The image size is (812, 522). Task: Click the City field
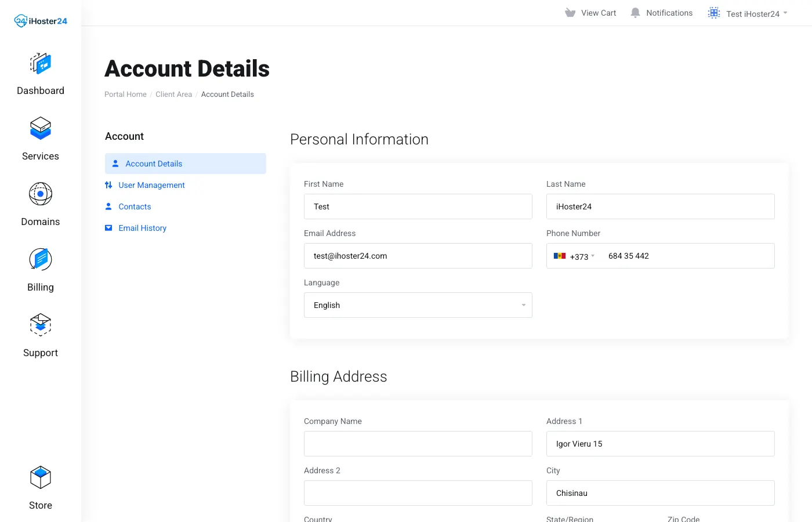[661, 493]
